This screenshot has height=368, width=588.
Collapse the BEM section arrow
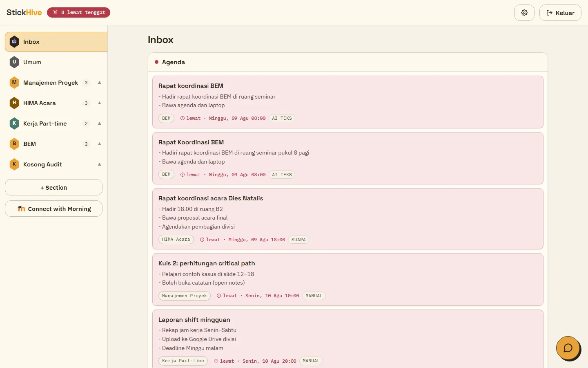coord(99,144)
